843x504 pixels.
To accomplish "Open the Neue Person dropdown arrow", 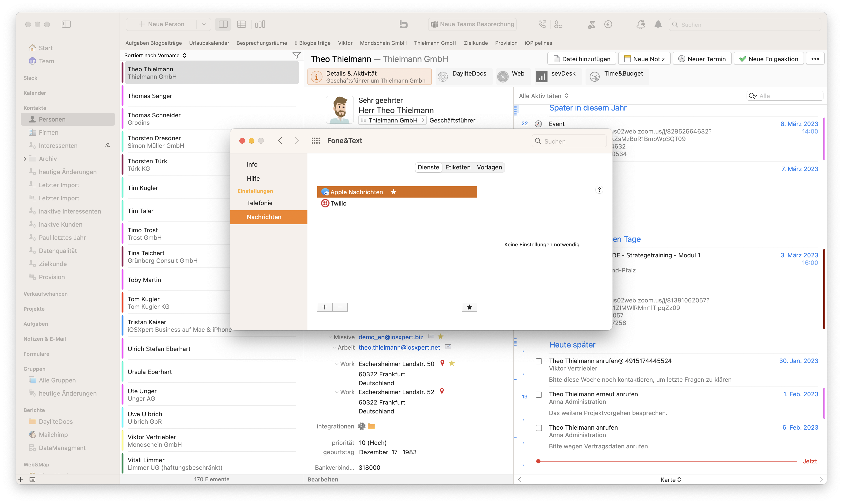I will 204,24.
